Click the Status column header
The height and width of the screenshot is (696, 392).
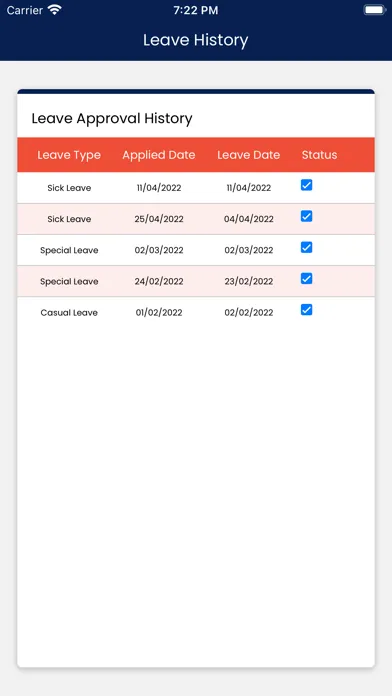(320, 155)
